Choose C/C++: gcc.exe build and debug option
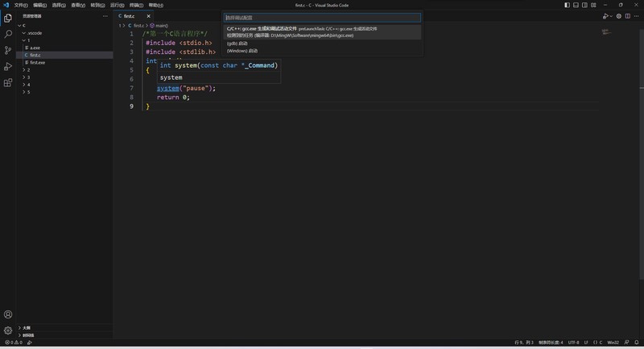Screen dimensions: 644x349 pyautogui.click(x=323, y=32)
